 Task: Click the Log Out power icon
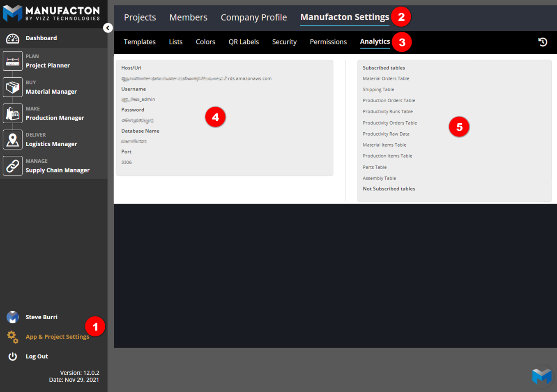[x=13, y=356]
